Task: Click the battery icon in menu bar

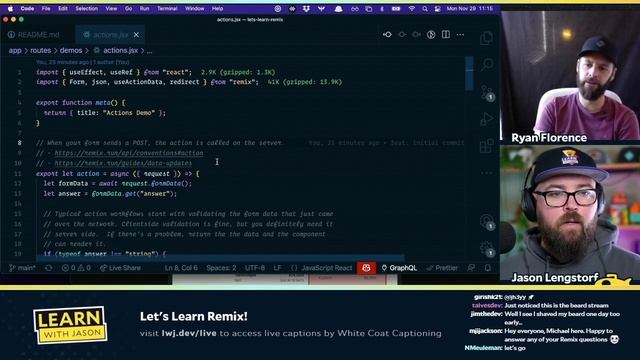Action: click(x=396, y=9)
